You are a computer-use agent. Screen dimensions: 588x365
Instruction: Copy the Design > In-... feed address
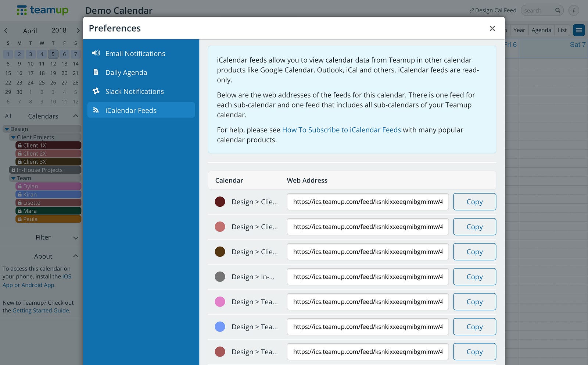click(474, 277)
